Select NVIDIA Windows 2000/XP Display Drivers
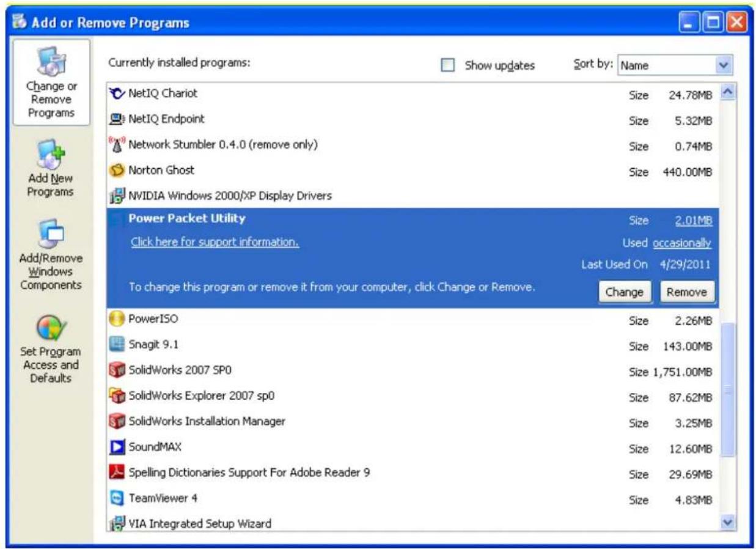This screenshot has height=549, width=756. (413, 196)
